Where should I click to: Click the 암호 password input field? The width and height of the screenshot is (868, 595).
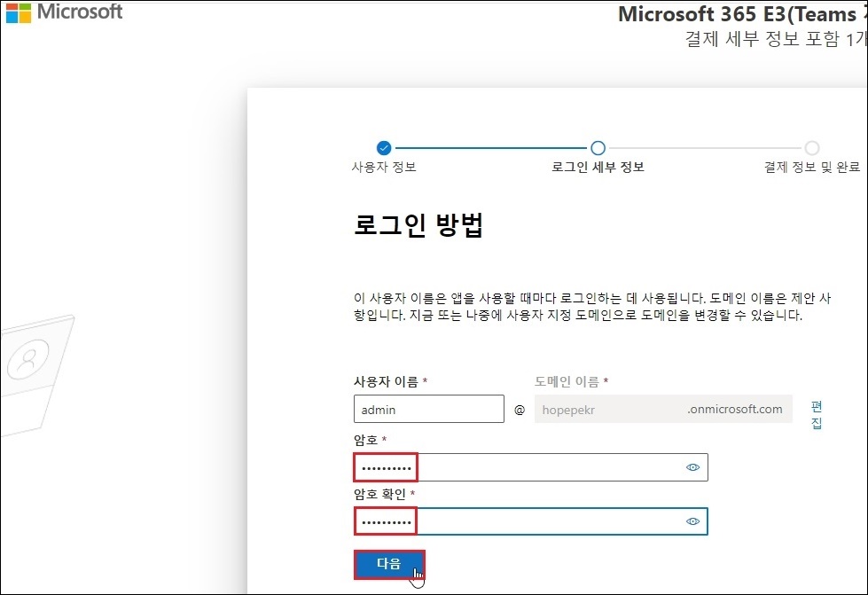531,467
